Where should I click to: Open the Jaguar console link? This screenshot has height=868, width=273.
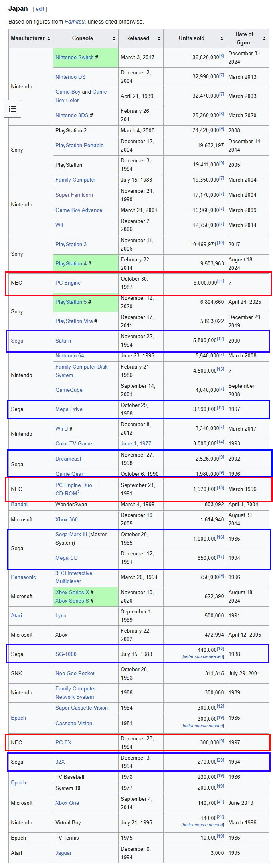click(x=63, y=853)
